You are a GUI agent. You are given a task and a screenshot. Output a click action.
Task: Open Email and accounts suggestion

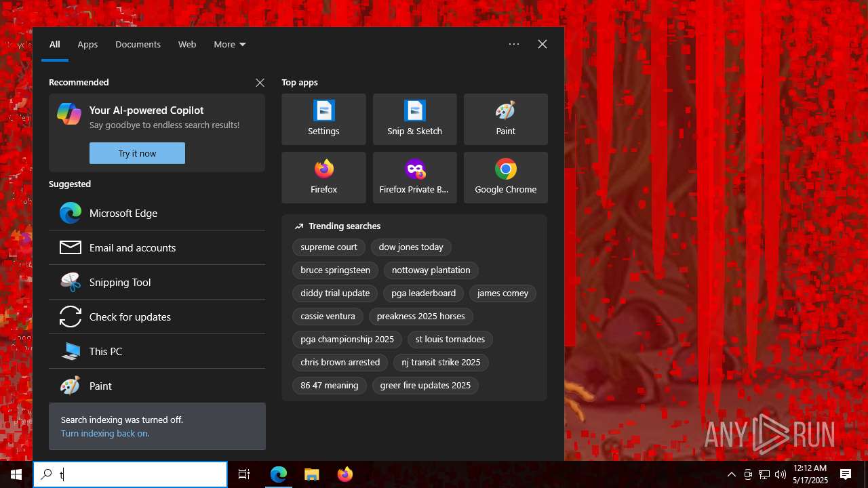pyautogui.click(x=157, y=247)
